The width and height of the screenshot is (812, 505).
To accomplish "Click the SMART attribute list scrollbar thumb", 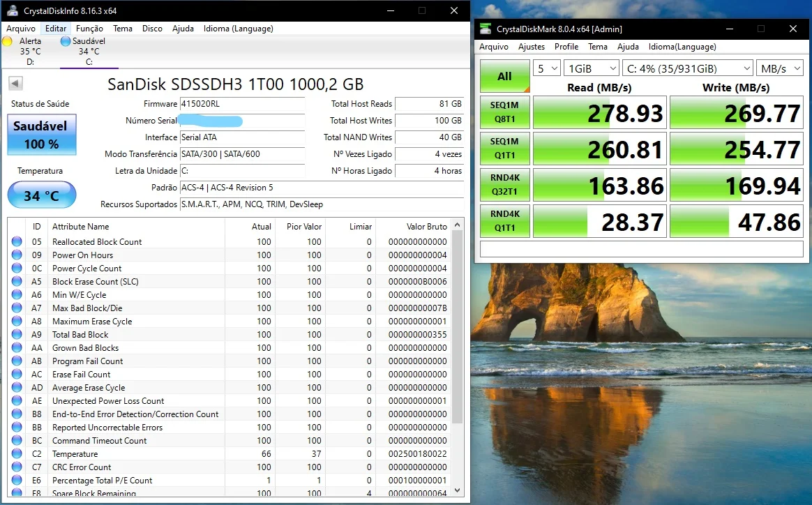I will pos(457,327).
